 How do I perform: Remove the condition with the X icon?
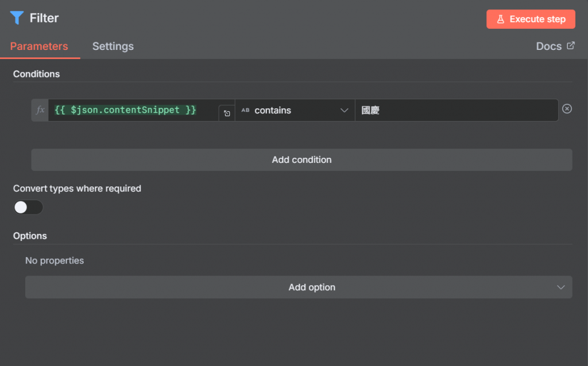point(567,109)
